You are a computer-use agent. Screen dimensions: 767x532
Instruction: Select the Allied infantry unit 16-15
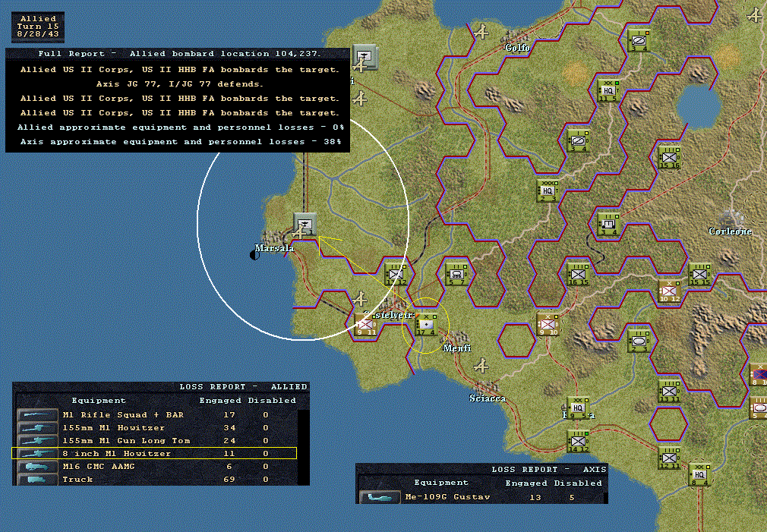tap(578, 275)
